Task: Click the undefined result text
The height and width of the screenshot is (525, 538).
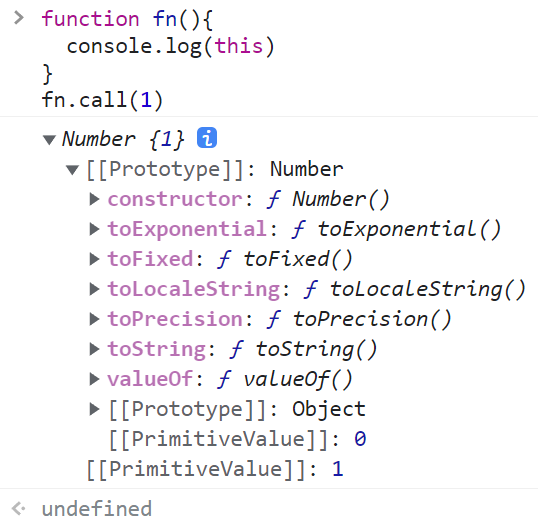Action: click(x=97, y=509)
